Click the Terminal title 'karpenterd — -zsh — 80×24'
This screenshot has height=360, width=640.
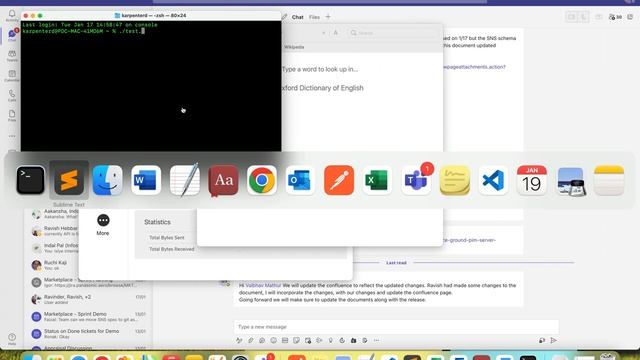tap(154, 16)
